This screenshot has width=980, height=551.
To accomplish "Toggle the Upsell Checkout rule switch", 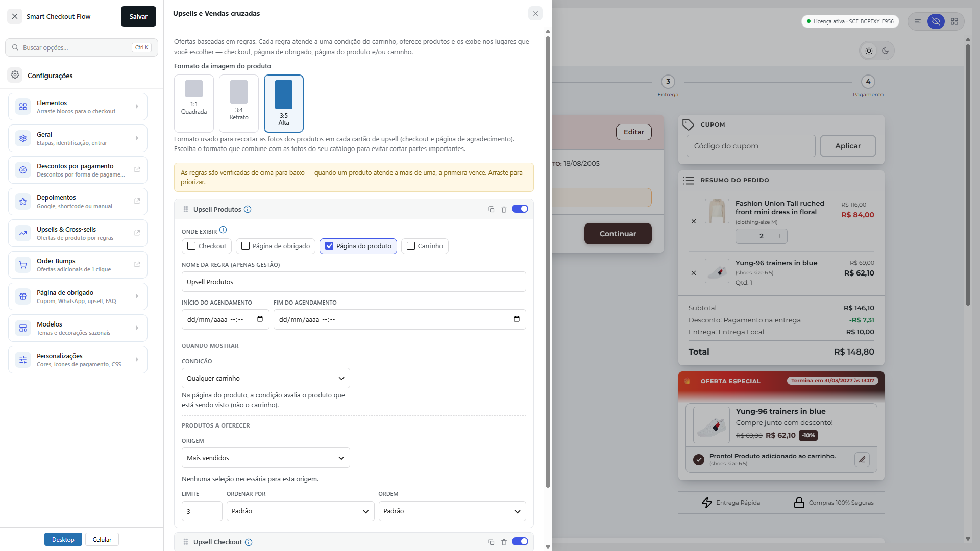I will 520,541.
